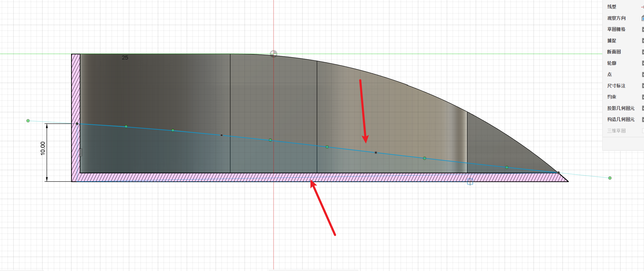Pick the green tangent handle right of the model
This screenshot has width=644, height=271.
[x=610, y=178]
